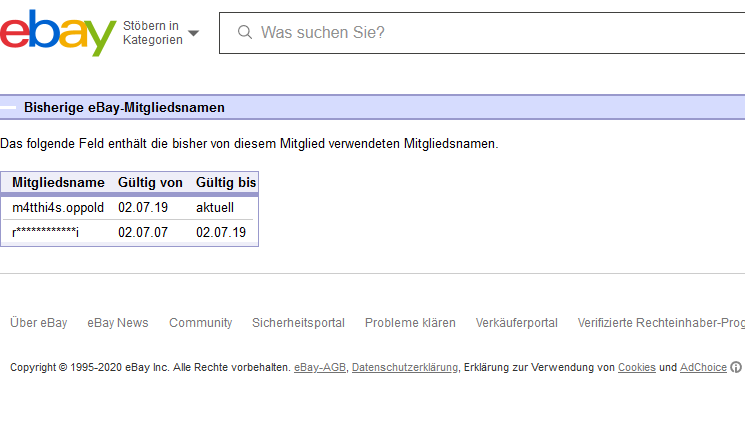Open the Sicherheitsportal link
This screenshot has height=442, width=745.
pos(298,323)
